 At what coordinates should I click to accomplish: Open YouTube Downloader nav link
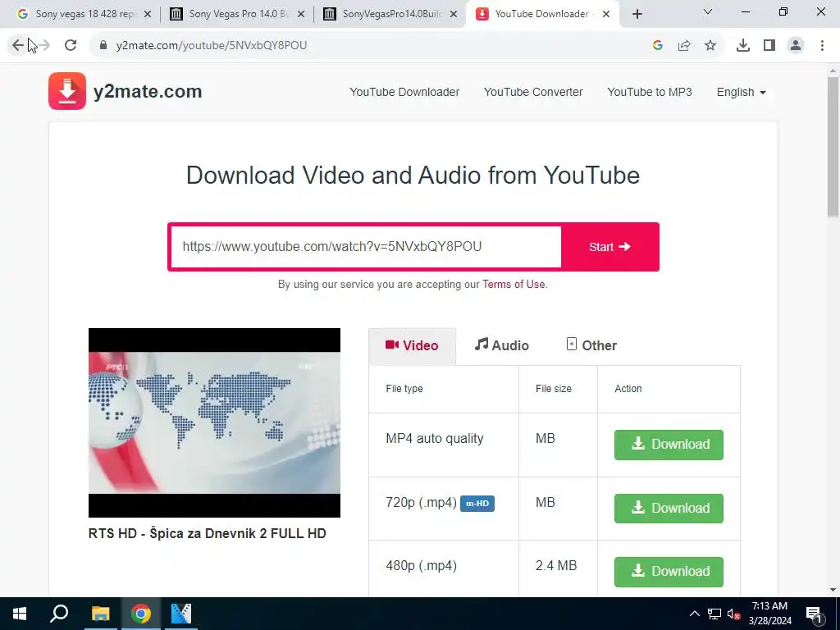(404, 92)
